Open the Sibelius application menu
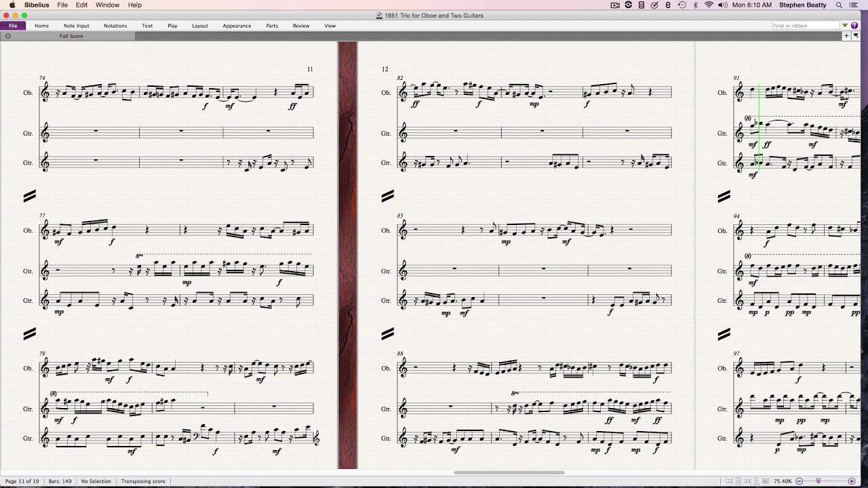Screen dimensions: 868x488 coord(37,5)
